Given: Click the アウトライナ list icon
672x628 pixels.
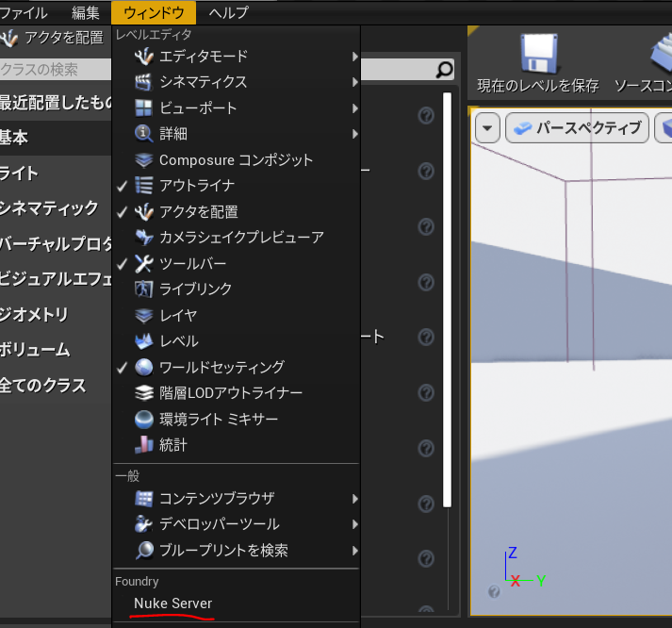Looking at the screenshot, I should point(143,186).
